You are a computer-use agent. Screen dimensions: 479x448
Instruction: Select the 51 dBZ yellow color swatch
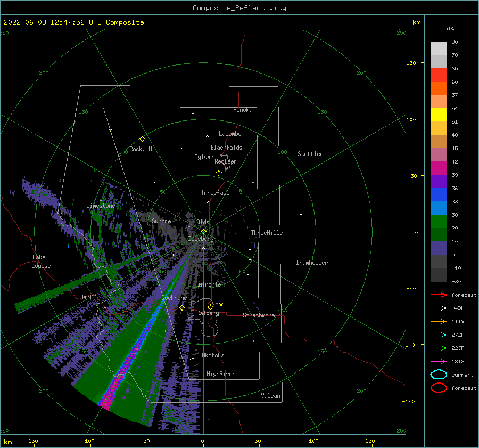click(439, 115)
